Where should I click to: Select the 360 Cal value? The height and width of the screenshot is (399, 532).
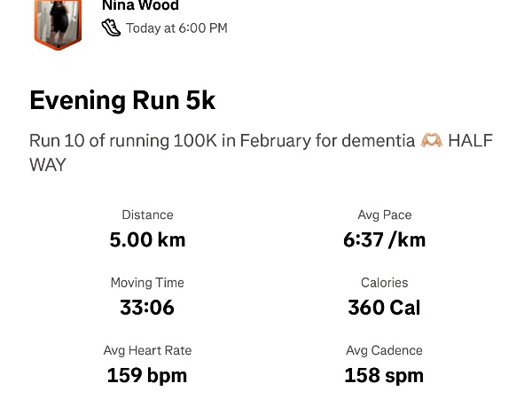(x=384, y=308)
